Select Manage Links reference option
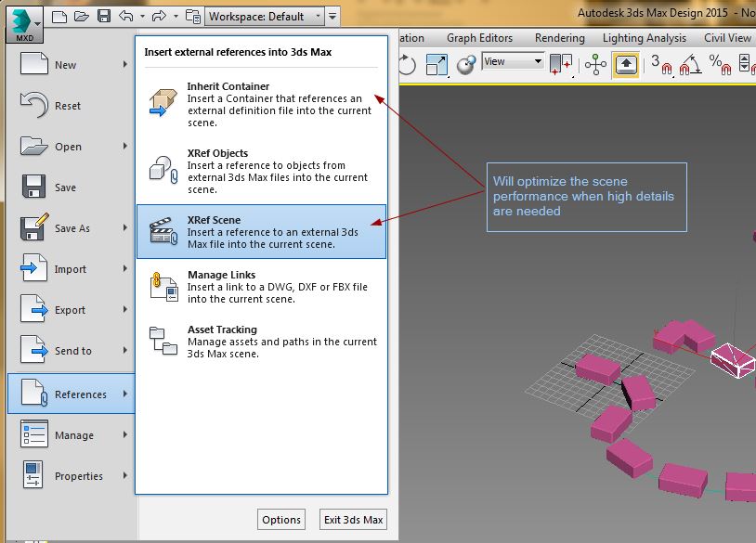This screenshot has height=543, width=756. (261, 287)
